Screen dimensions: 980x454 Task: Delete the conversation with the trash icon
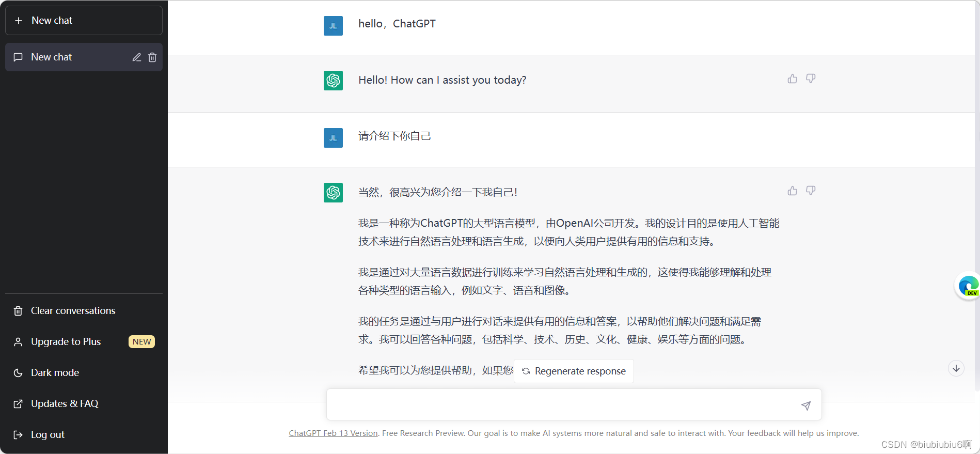tap(152, 57)
